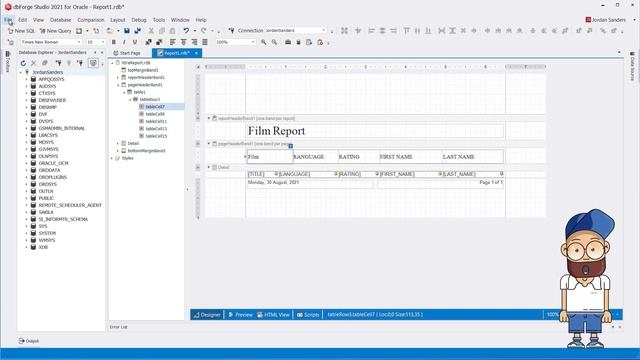Click the New SQL button
Screen dimensions: 640x360
pos(21,31)
